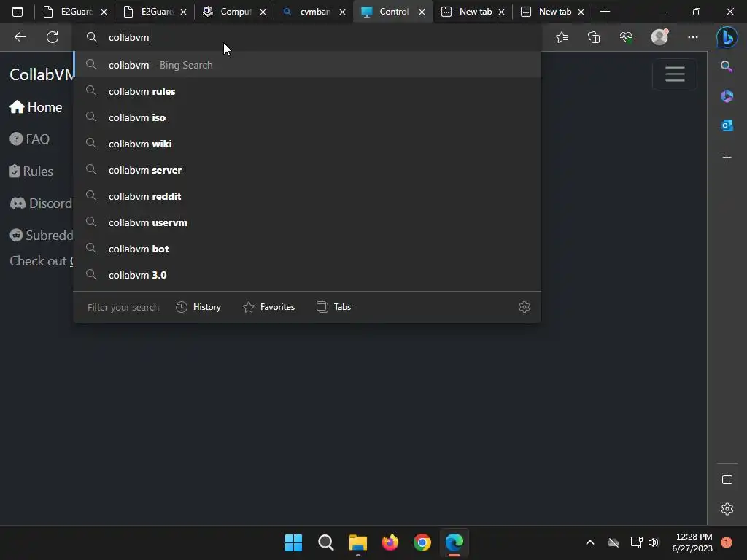Open sidebar Search icon
This screenshot has height=560, width=747.
tap(727, 66)
